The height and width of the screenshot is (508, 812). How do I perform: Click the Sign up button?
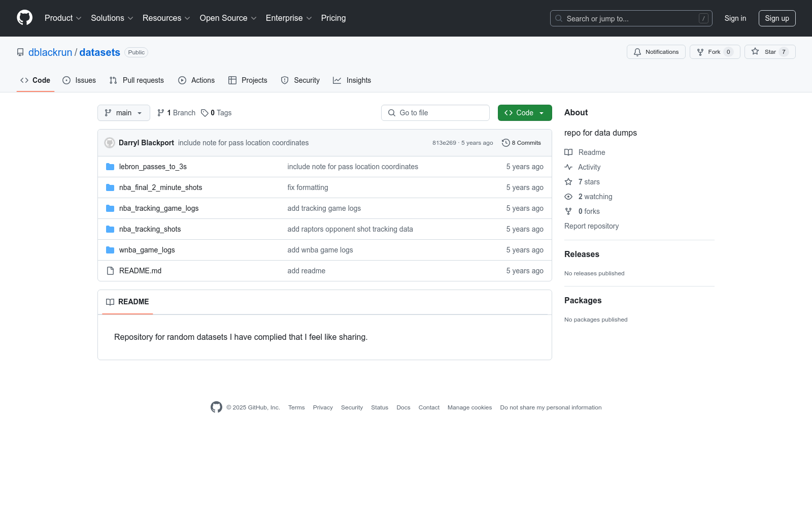pos(777,18)
